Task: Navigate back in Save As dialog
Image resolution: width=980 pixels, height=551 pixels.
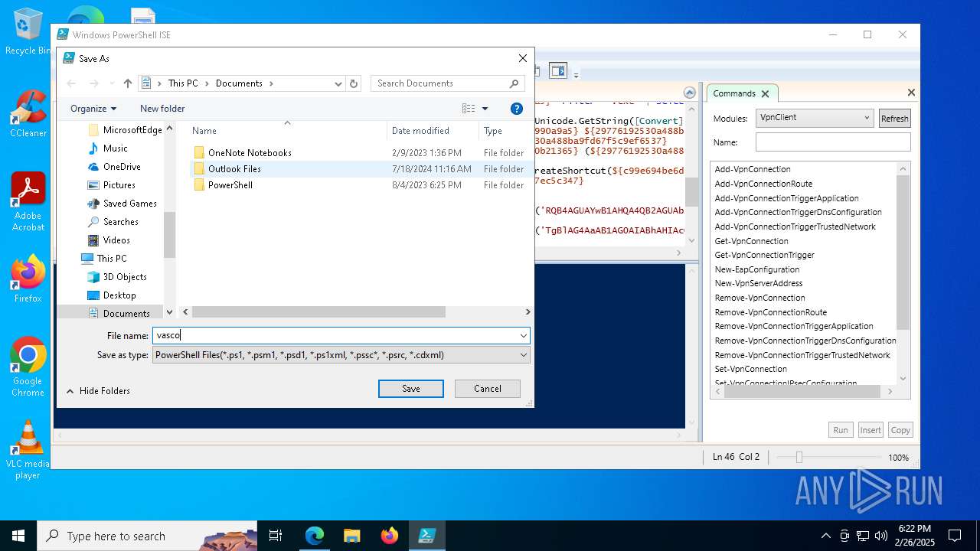Action: pyautogui.click(x=71, y=83)
